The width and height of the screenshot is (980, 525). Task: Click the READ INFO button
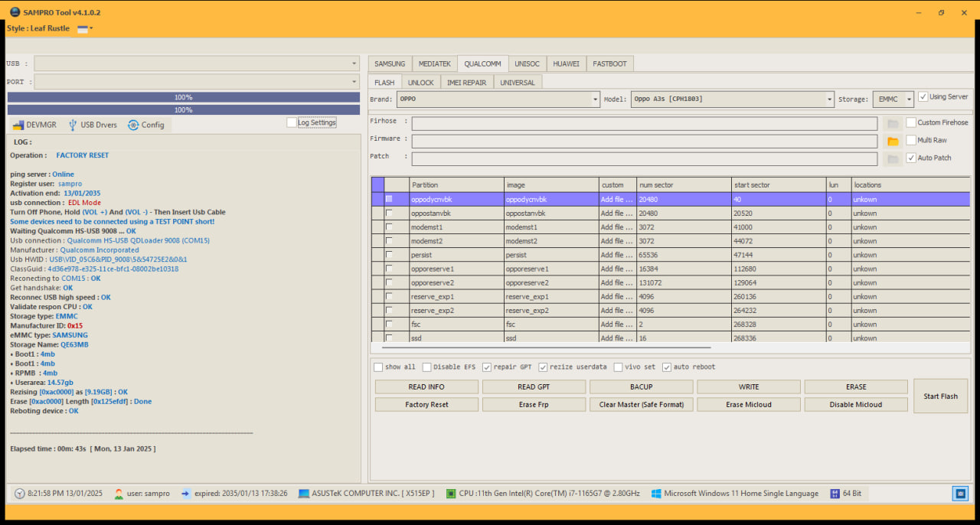pos(426,387)
